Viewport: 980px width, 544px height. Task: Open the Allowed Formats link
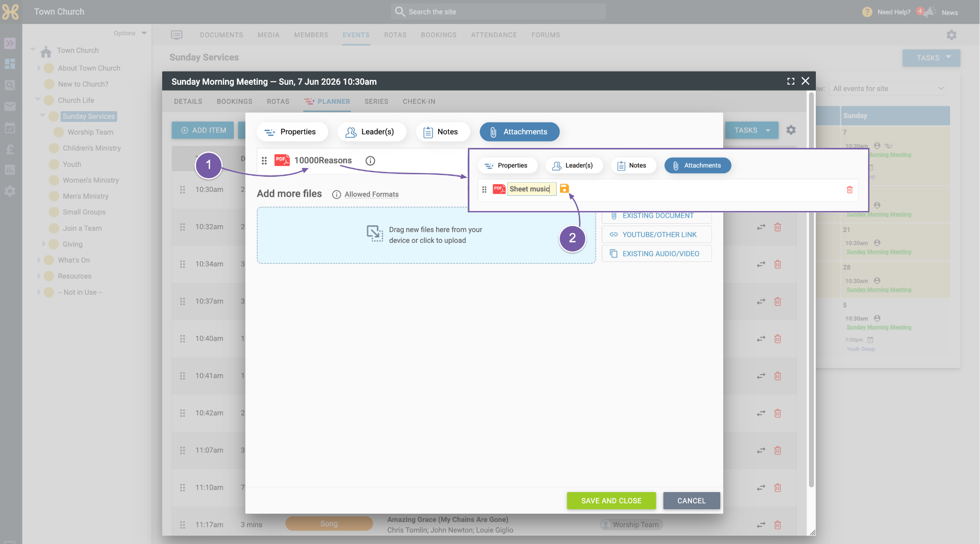pyautogui.click(x=371, y=194)
